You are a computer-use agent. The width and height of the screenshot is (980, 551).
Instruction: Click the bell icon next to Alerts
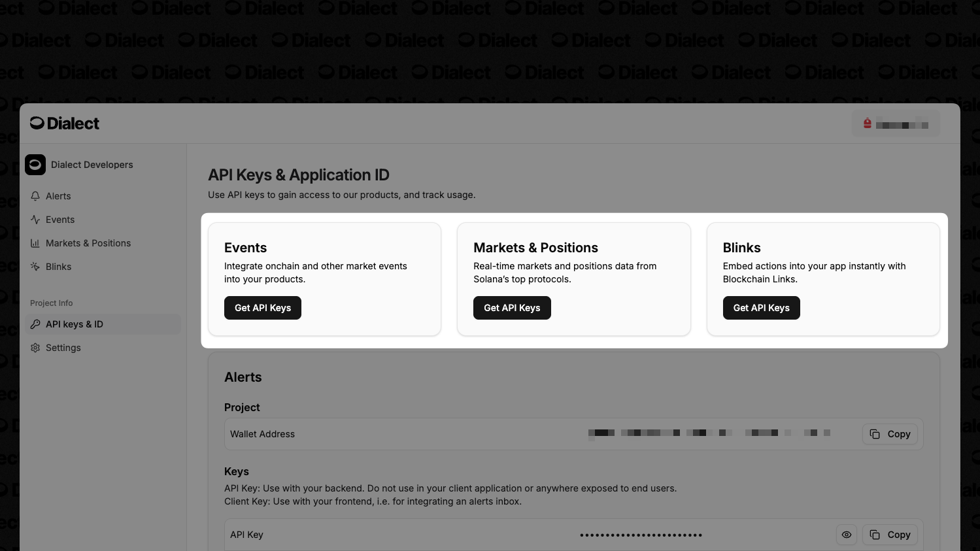click(35, 196)
